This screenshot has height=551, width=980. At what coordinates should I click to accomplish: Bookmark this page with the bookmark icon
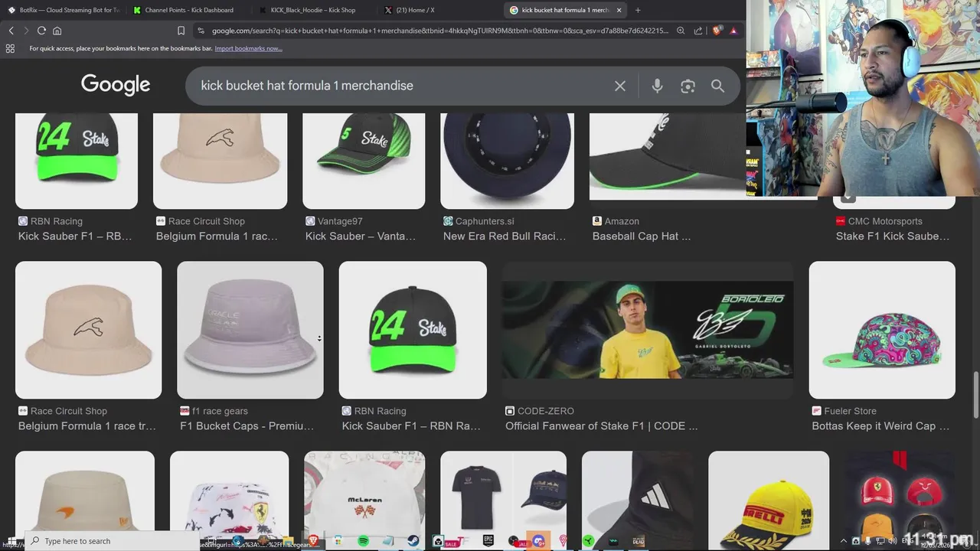181,31
